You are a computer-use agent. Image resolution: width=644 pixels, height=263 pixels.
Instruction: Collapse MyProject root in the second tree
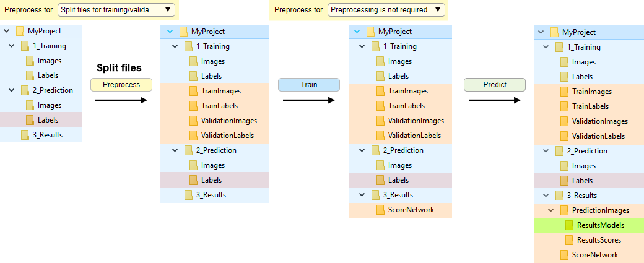[170, 32]
